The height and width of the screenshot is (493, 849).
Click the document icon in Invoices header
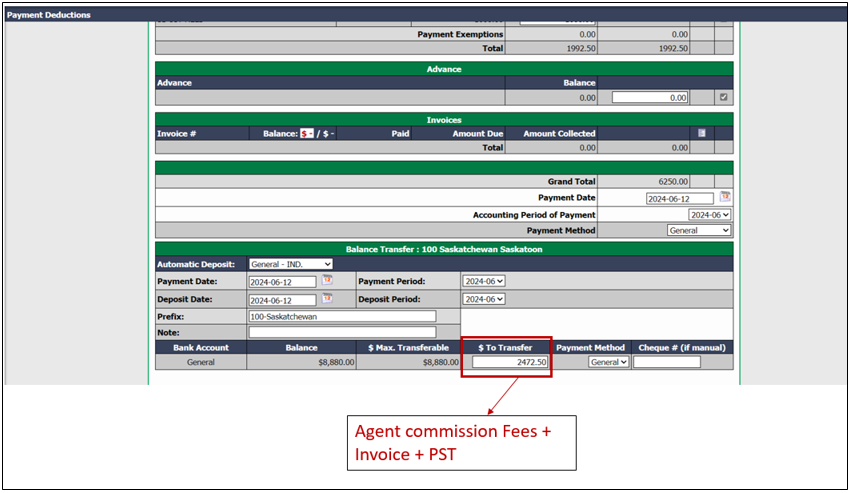coord(702,133)
